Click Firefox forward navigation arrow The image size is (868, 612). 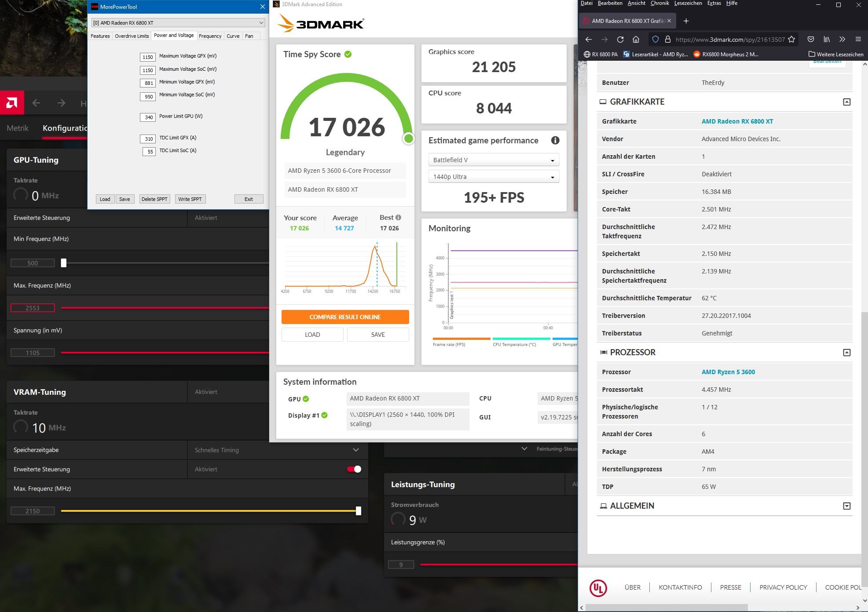point(604,40)
